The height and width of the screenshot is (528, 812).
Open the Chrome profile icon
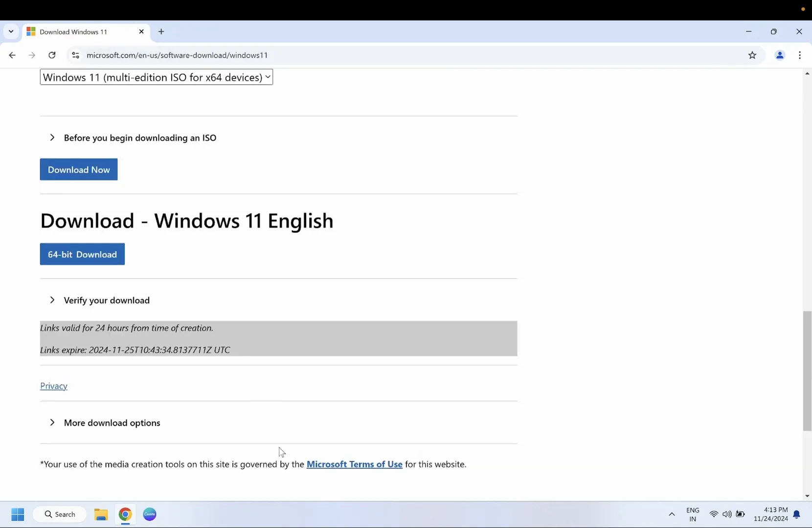tap(780, 55)
